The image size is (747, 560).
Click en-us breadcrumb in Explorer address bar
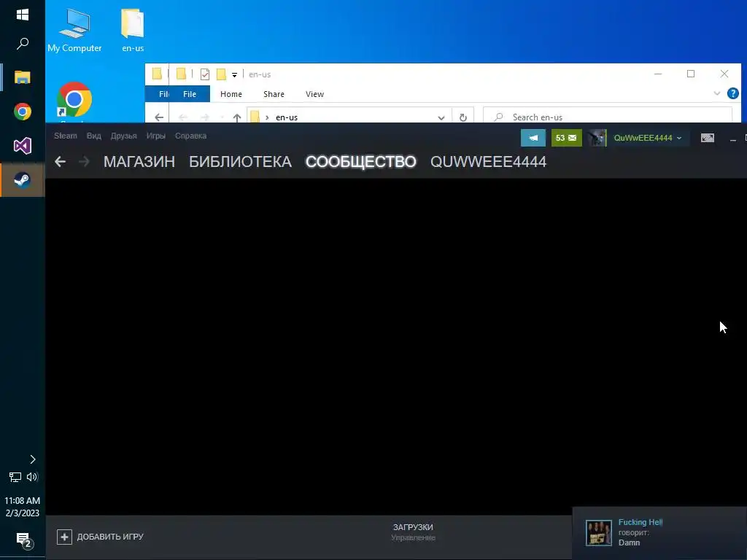287,117
